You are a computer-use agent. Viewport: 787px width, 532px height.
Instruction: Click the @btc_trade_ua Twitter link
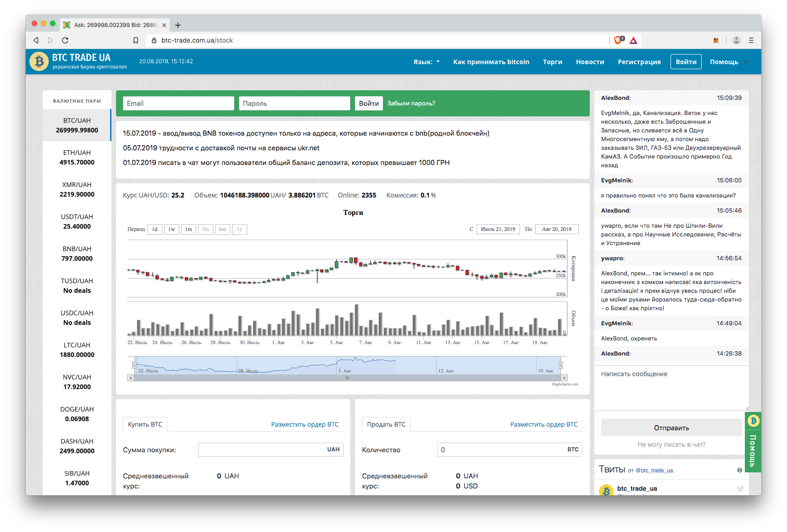[654, 471]
